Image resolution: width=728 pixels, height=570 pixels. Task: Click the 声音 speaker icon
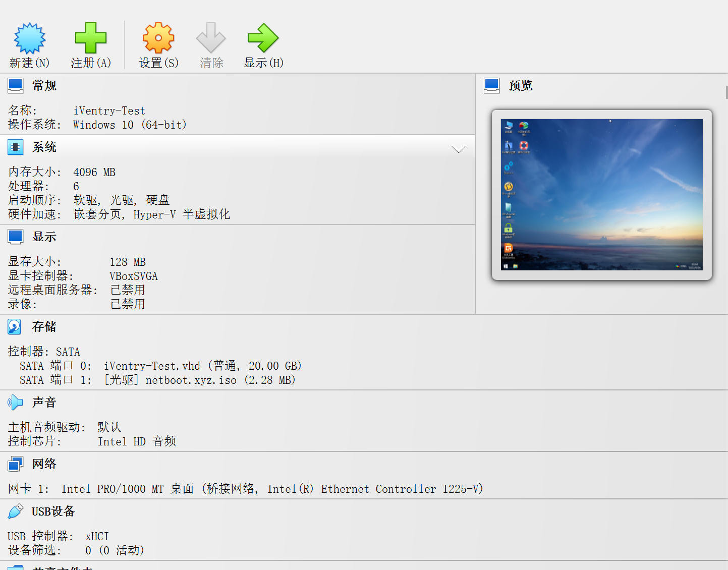pos(15,403)
